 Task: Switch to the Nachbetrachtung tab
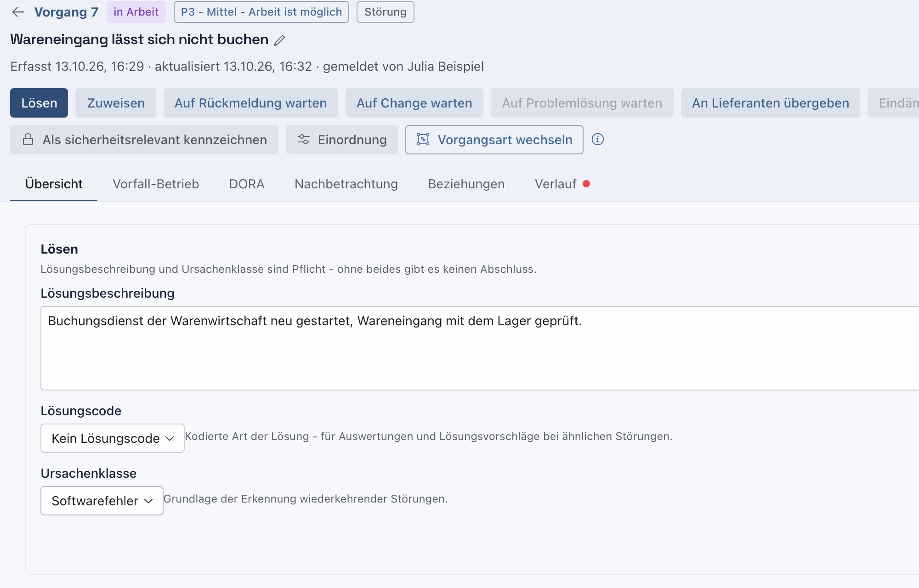point(346,184)
